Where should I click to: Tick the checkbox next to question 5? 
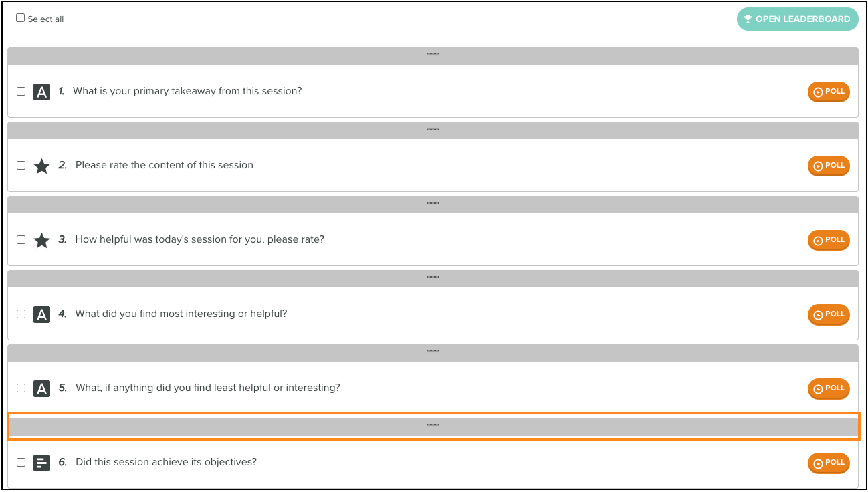click(x=21, y=388)
